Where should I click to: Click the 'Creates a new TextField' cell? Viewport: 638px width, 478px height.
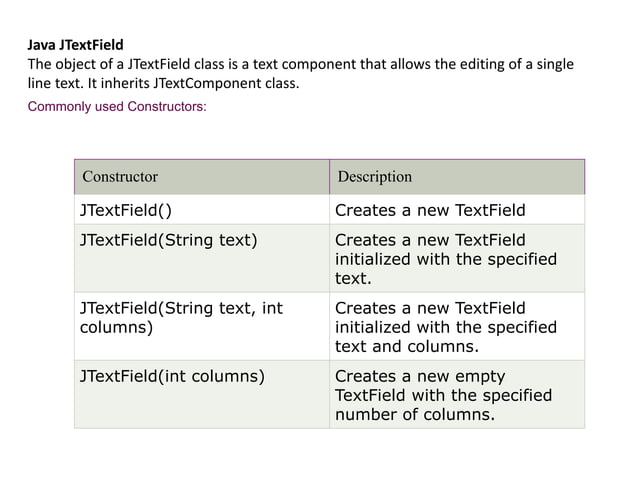430,210
